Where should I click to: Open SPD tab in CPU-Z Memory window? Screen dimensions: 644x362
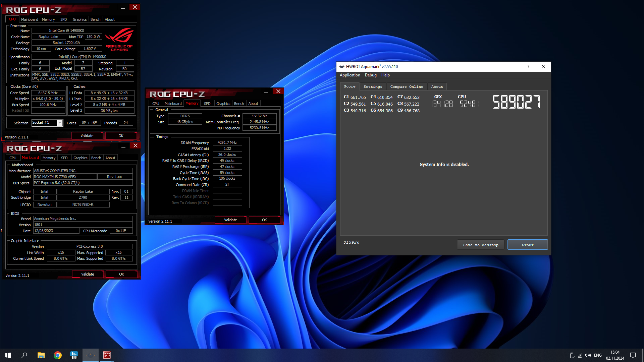click(207, 104)
